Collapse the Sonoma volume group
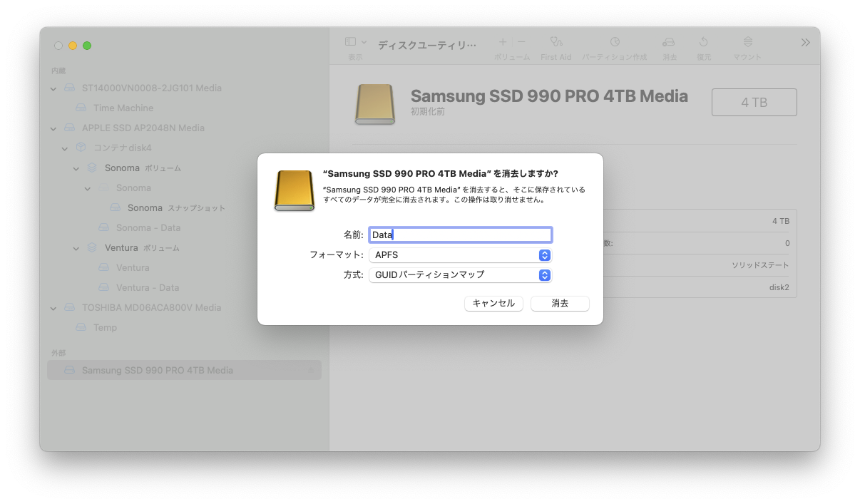 click(x=76, y=168)
